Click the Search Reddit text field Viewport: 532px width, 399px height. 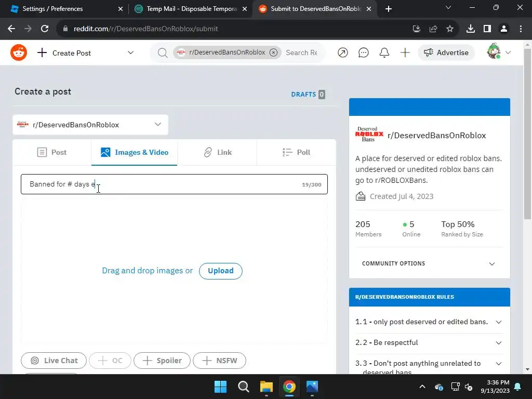click(302, 52)
